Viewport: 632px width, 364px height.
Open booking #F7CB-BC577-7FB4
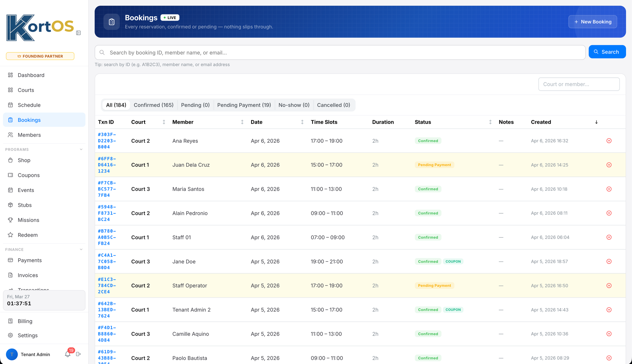pyautogui.click(x=107, y=189)
